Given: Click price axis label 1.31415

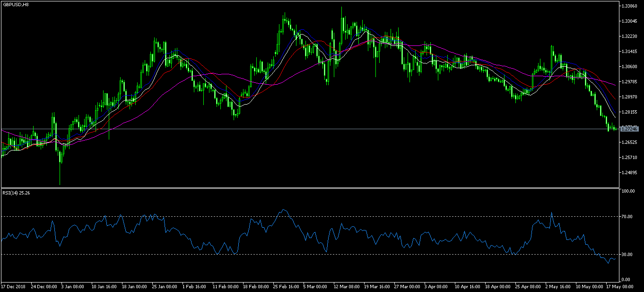Looking at the screenshot, I should (x=629, y=52).
